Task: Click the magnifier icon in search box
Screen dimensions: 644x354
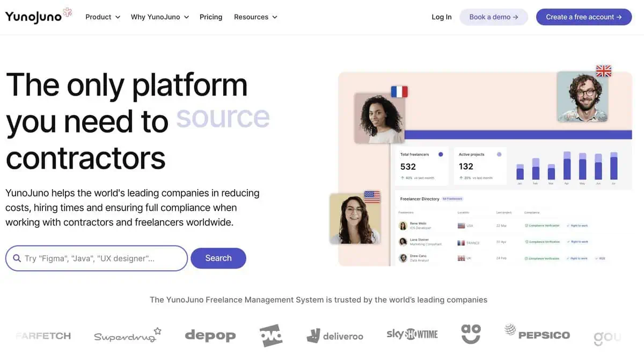Action: tap(17, 258)
